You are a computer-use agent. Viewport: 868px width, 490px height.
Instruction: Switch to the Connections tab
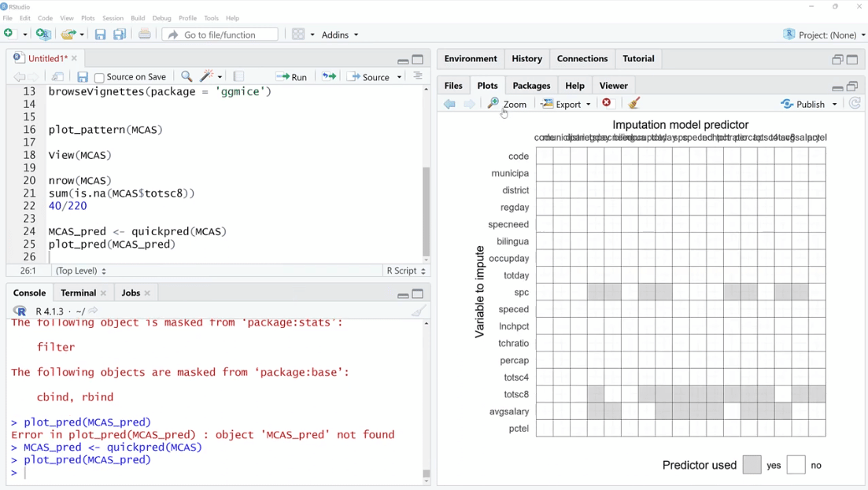point(582,59)
